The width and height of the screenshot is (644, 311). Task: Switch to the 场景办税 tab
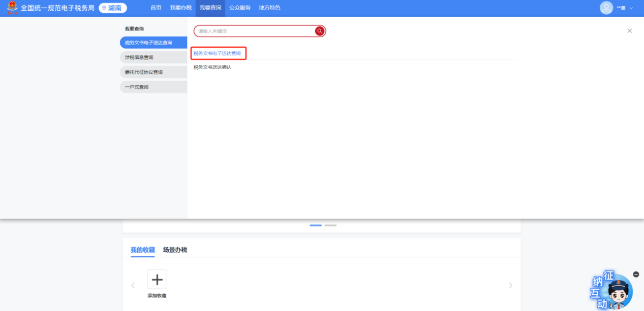175,250
